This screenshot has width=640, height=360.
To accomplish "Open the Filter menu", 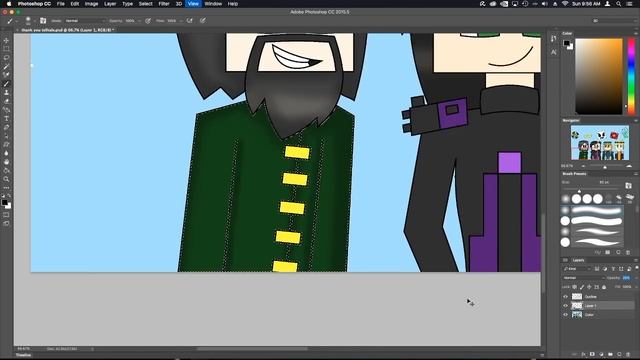I will 164,4.
